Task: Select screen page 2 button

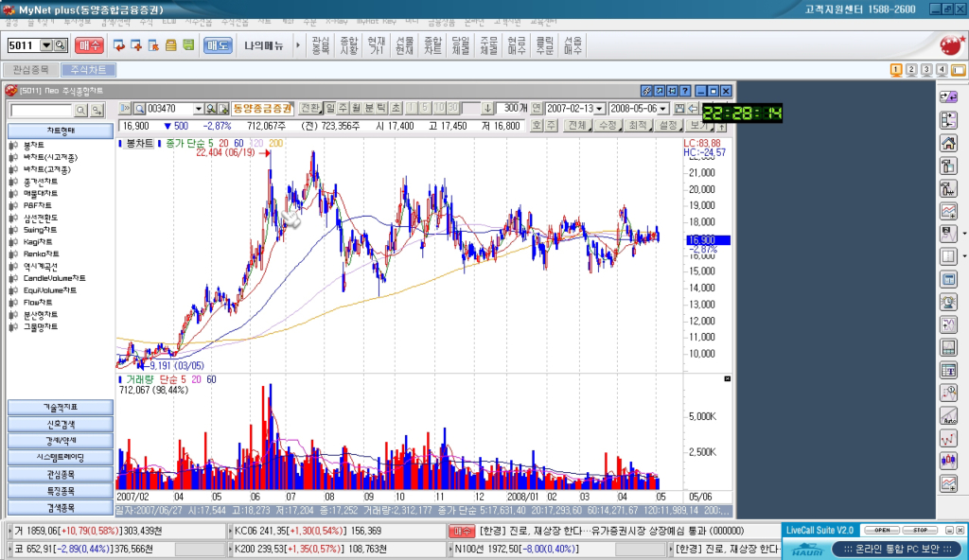Action: pos(911,70)
